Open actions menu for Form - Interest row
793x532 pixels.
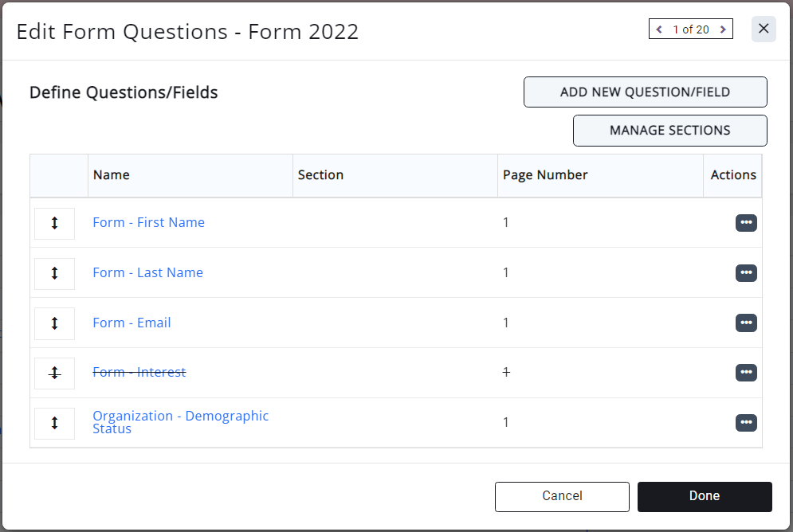pyautogui.click(x=746, y=373)
